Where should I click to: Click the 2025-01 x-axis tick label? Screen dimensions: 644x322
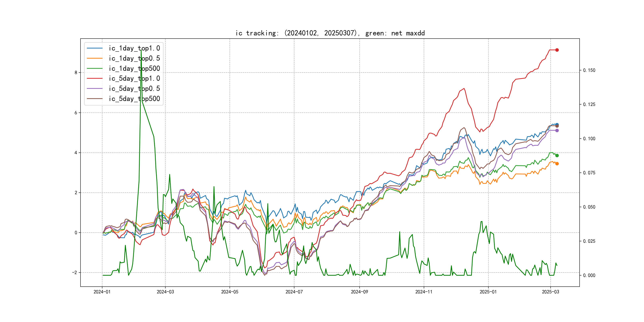488,292
